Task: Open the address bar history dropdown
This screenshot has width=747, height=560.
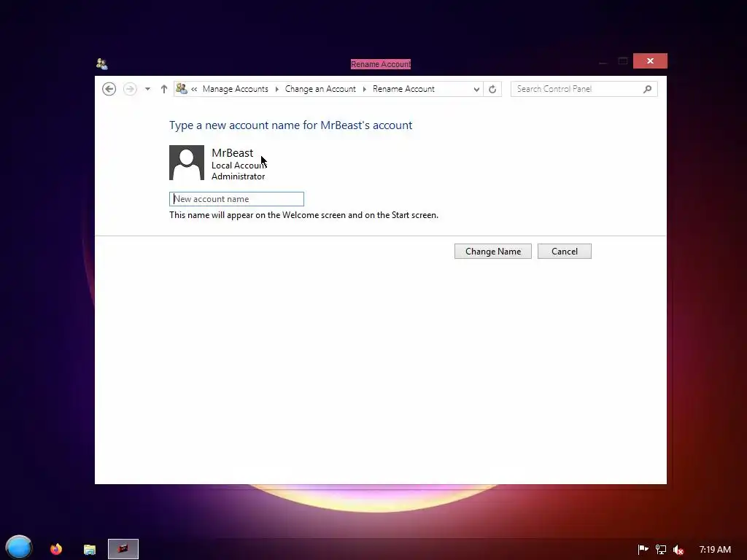Action: click(476, 89)
